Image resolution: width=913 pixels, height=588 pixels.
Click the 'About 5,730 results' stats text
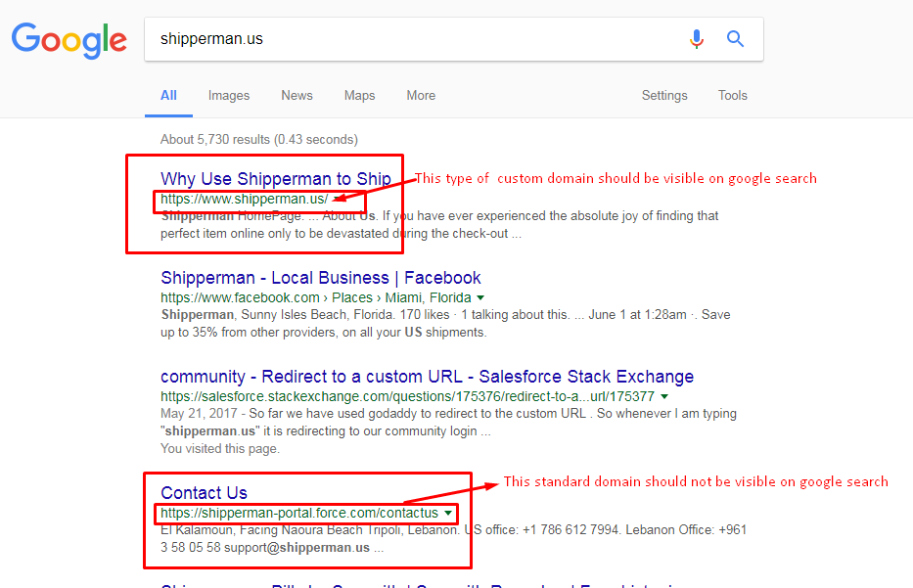pos(259,140)
